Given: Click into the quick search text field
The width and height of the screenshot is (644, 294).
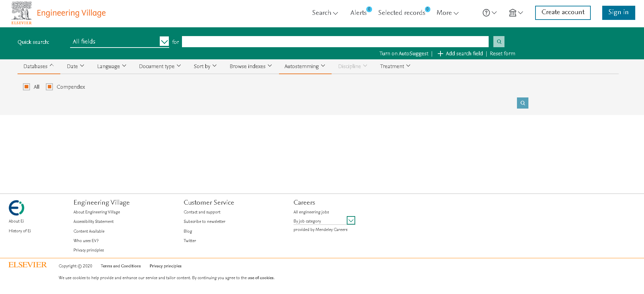Looking at the screenshot, I should 335,41.
